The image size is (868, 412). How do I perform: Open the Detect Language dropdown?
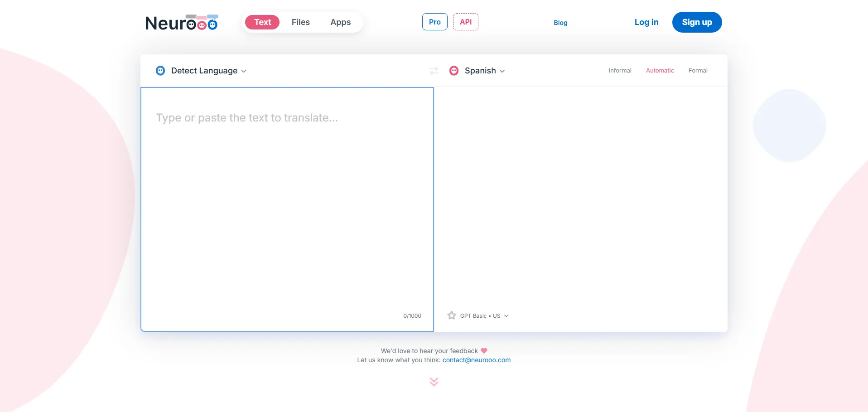(208, 71)
